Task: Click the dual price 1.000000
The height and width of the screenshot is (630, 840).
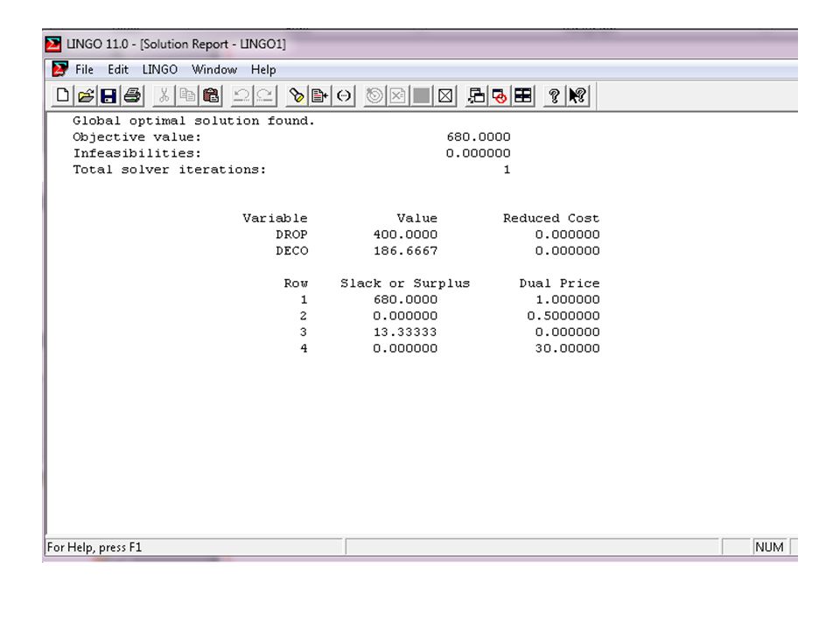Action: [568, 299]
